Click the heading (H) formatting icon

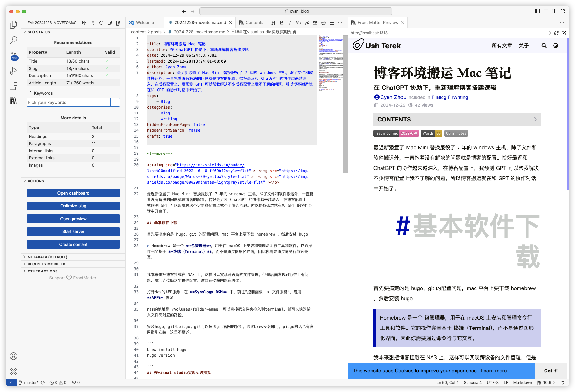coord(273,23)
